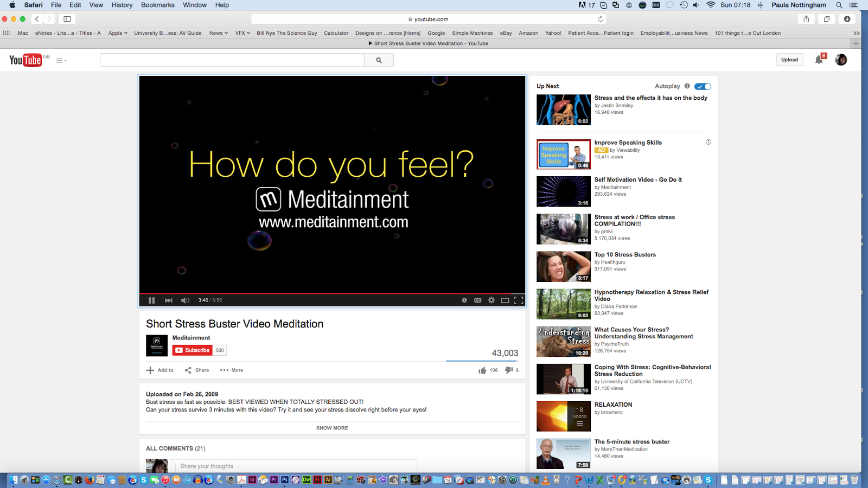
Task: Click the Autoplay info icon
Action: pyautogui.click(x=687, y=86)
